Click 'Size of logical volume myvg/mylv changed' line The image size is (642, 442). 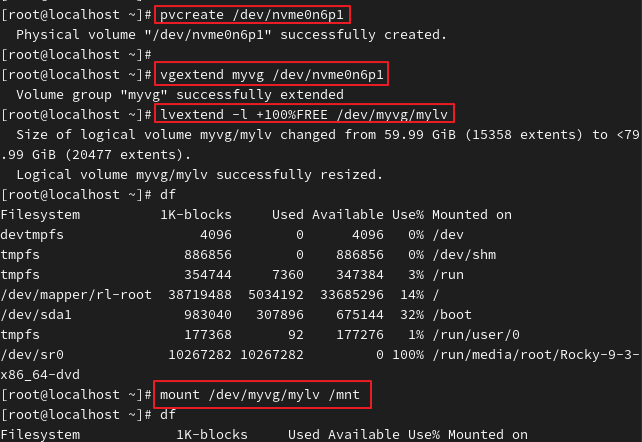pos(328,135)
